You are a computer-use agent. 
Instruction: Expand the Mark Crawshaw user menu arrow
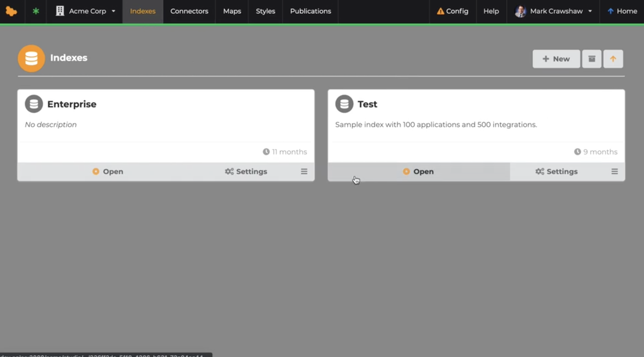tap(590, 11)
